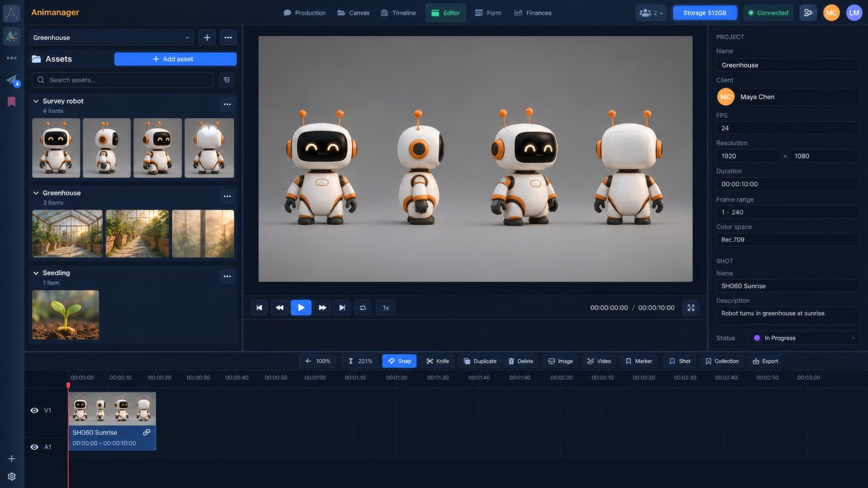Switch to the Timeline tab

pos(398,13)
